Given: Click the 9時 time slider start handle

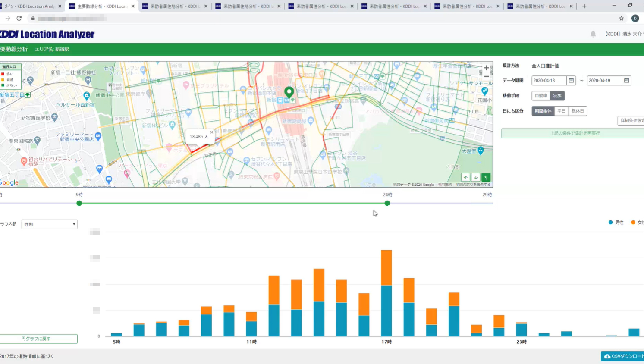Looking at the screenshot, I should point(79,203).
